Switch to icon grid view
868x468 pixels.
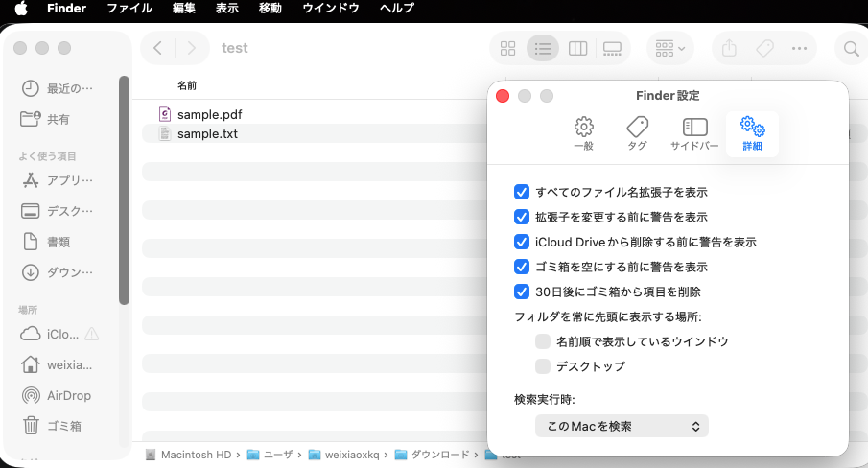point(507,49)
